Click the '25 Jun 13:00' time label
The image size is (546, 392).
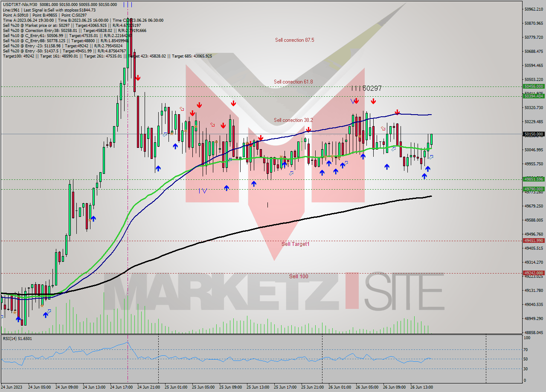click(x=258, y=387)
